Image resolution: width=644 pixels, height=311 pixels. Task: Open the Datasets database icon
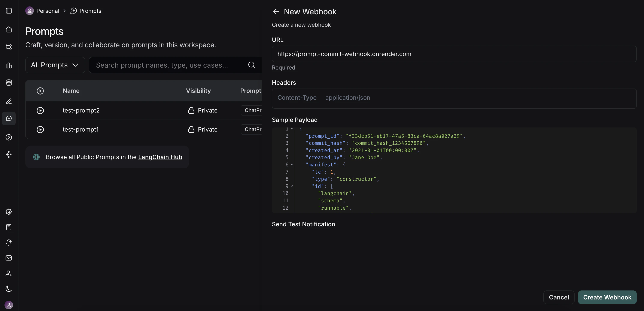[x=9, y=83]
